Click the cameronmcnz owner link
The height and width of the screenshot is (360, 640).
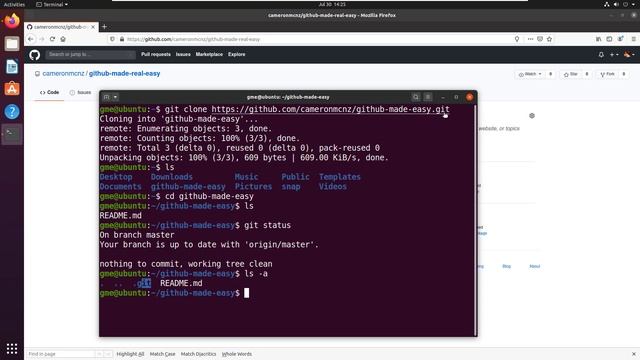click(63, 73)
